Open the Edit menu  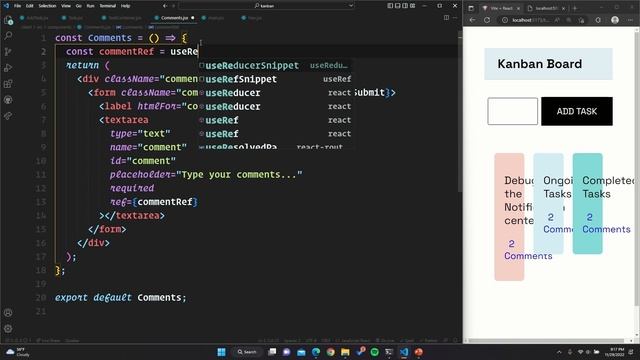point(29,6)
